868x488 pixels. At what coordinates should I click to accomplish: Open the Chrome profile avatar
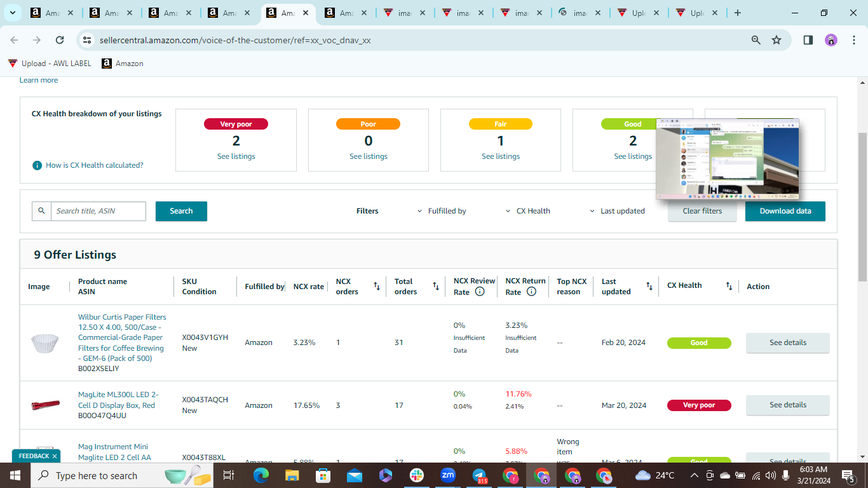tap(831, 40)
